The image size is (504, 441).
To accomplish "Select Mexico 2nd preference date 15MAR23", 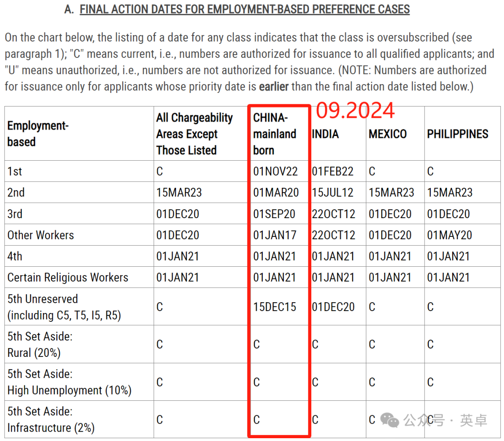I will (392, 192).
